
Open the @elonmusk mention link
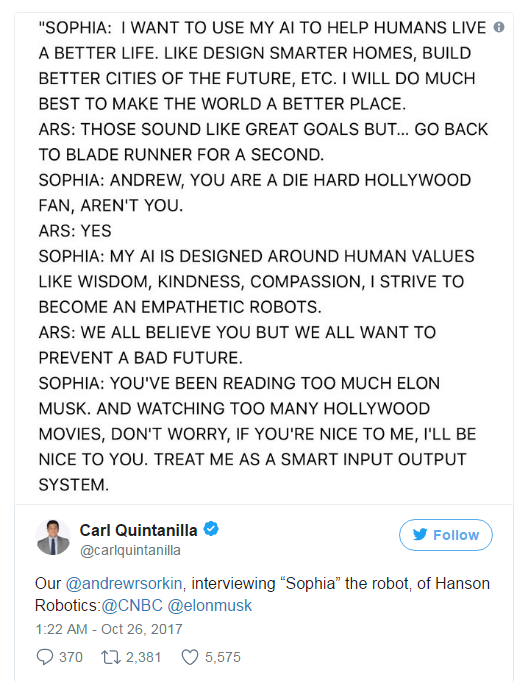coord(210,605)
